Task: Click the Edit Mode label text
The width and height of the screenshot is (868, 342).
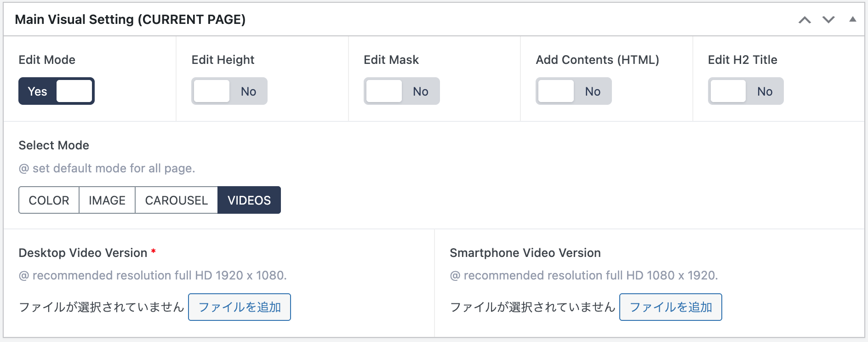Action: pos(47,60)
